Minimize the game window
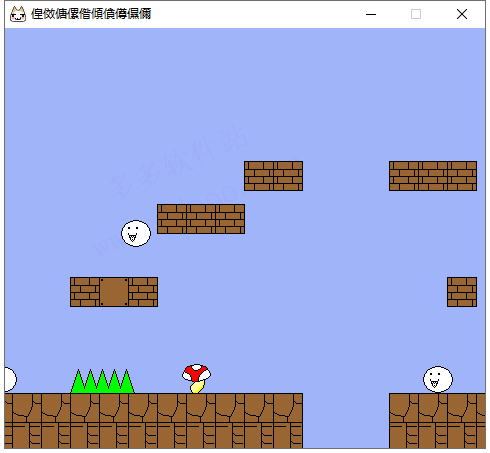This screenshot has height=453, width=490. pyautogui.click(x=371, y=14)
